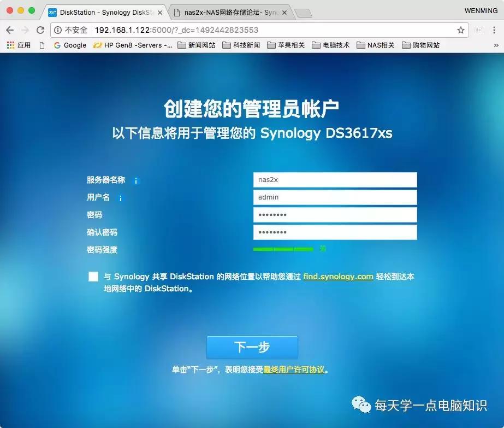Open the Chrome three-dot menu

[495, 30]
